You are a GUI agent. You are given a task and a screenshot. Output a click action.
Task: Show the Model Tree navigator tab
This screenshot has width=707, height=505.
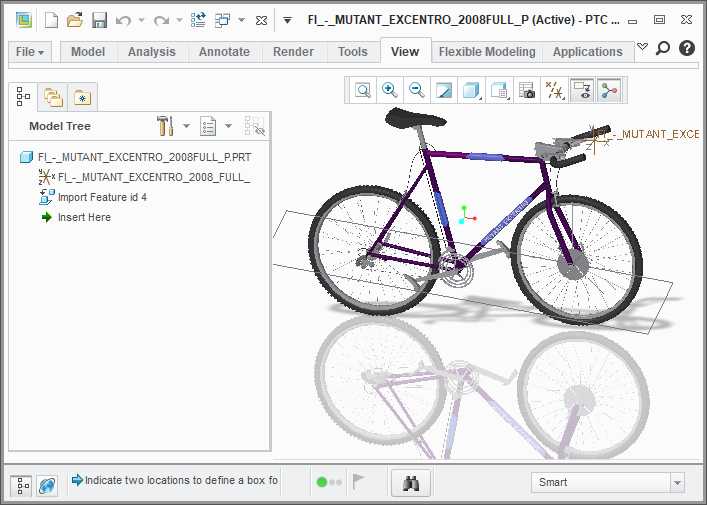coord(23,96)
